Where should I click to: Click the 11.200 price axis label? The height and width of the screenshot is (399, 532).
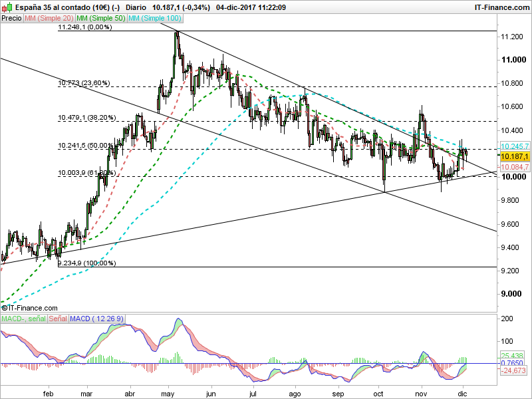(x=511, y=37)
